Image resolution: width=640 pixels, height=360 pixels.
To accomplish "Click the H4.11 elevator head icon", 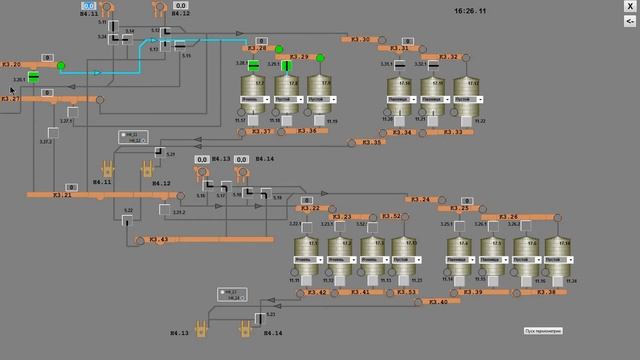I will [107, 8].
